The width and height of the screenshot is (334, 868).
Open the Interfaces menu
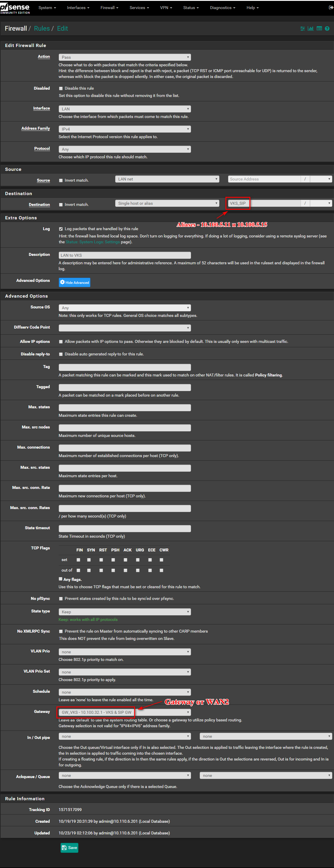[78, 7]
